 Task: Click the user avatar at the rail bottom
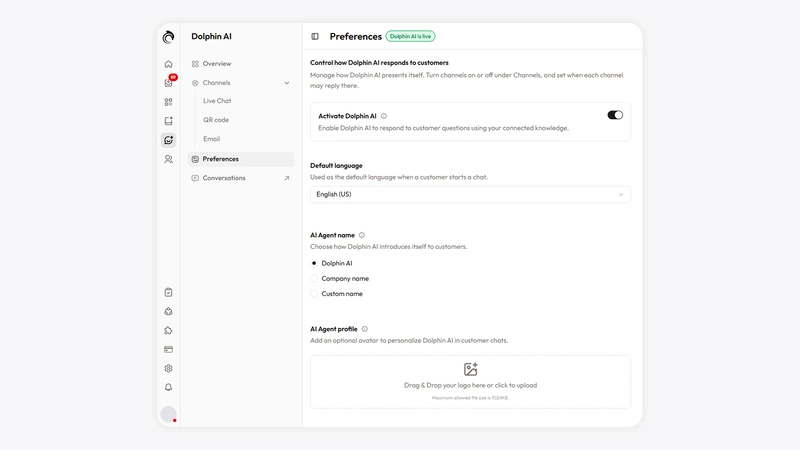click(168, 414)
